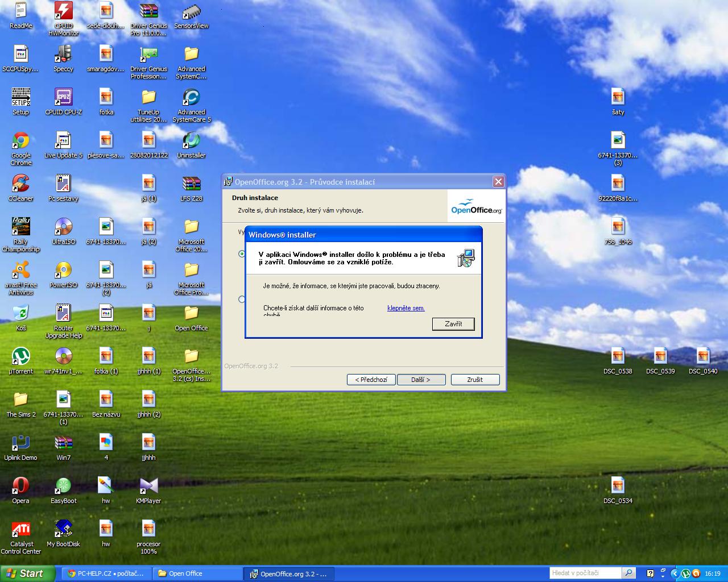
Task: Select the Win7 archive icon
Action: [64, 447]
